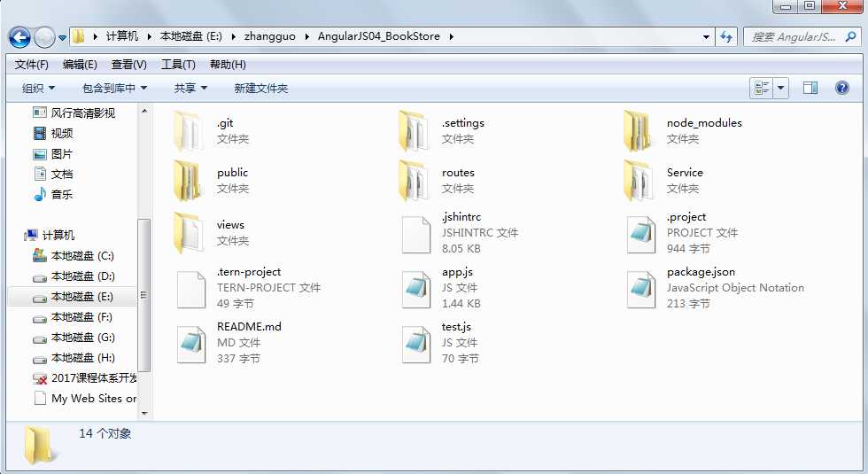Screen dimensions: 868x474
Task: Select the README.md file icon
Action: (x=191, y=345)
